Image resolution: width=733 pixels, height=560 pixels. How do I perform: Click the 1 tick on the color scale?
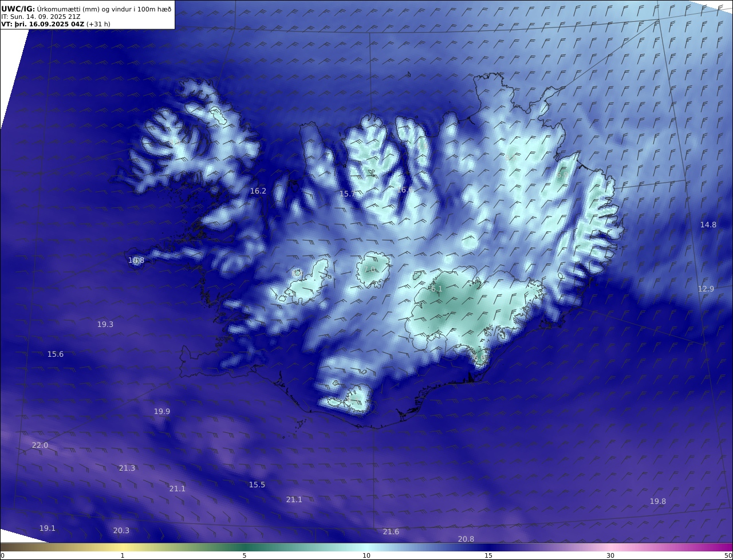[123, 555]
